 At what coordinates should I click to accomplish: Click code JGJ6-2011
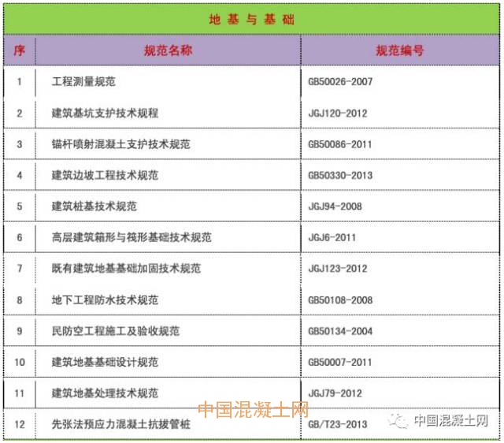tap(332, 237)
